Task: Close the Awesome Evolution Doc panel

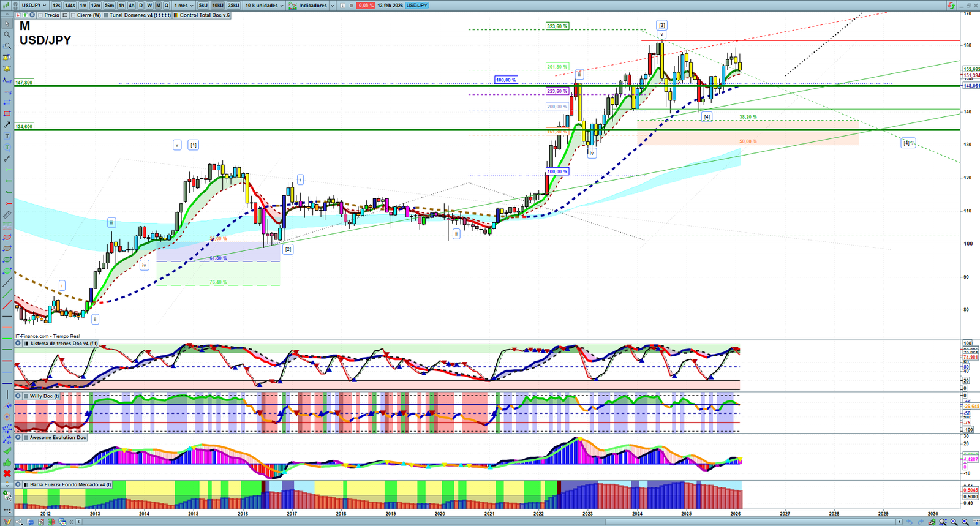Action: click(18, 437)
